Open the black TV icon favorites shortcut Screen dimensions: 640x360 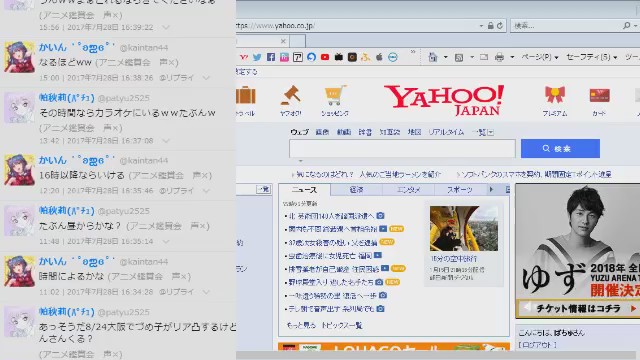(x=338, y=57)
